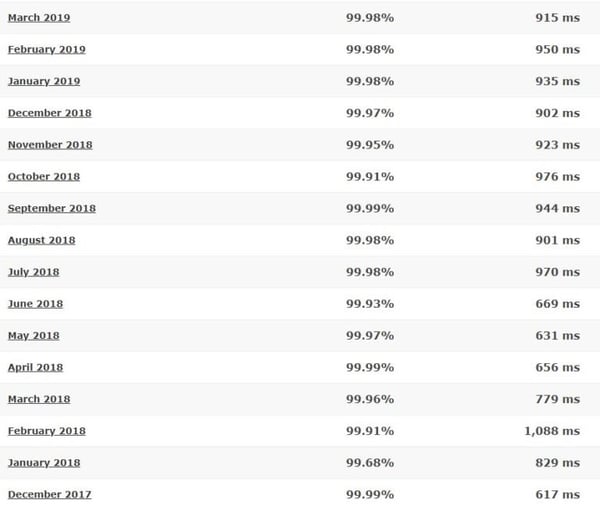Click the 99.68% uptime value

click(370, 463)
